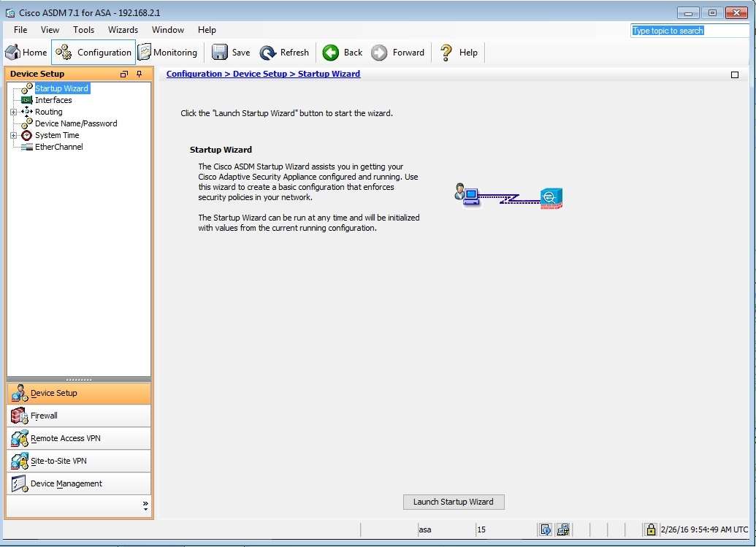Click the EtherChannel tree icon
Image resolution: width=756 pixels, height=547 pixels.
click(27, 147)
